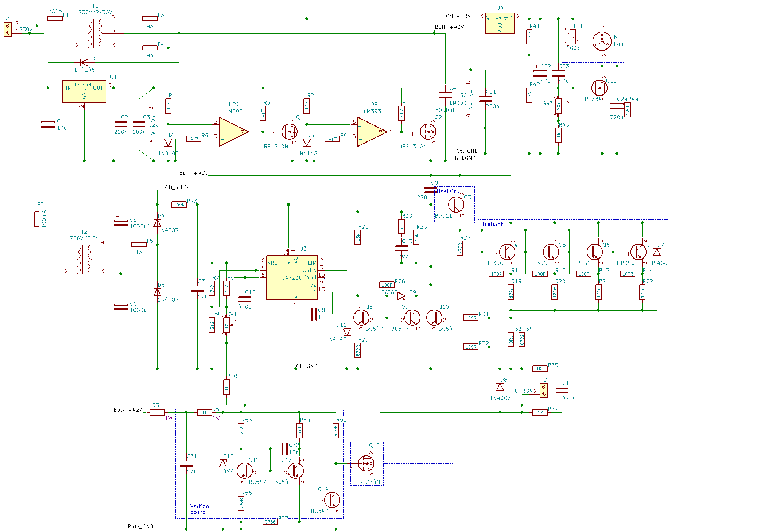This screenshot has height=532, width=780.
Task: Click resistor R23 100R symbol
Action: coord(179,205)
